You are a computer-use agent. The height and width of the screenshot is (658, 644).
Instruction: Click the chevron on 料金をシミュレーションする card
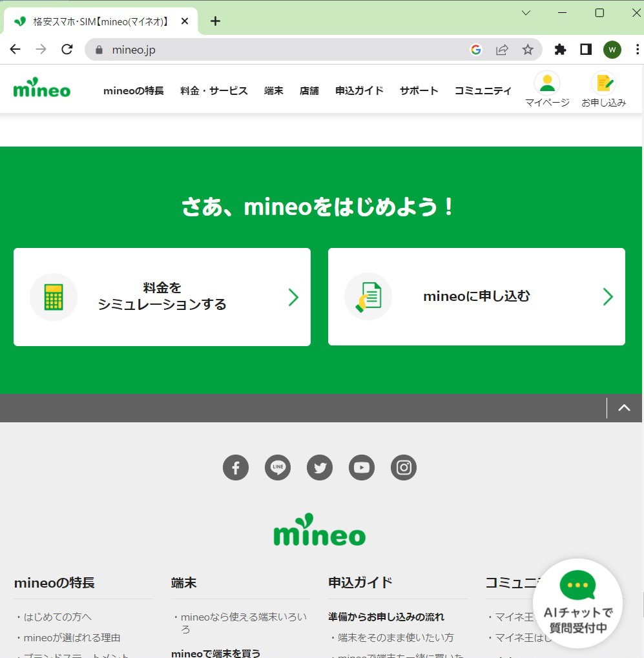[293, 297]
